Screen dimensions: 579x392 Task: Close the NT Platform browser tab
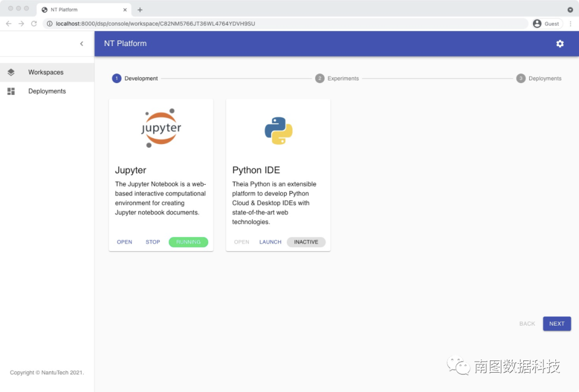125,10
